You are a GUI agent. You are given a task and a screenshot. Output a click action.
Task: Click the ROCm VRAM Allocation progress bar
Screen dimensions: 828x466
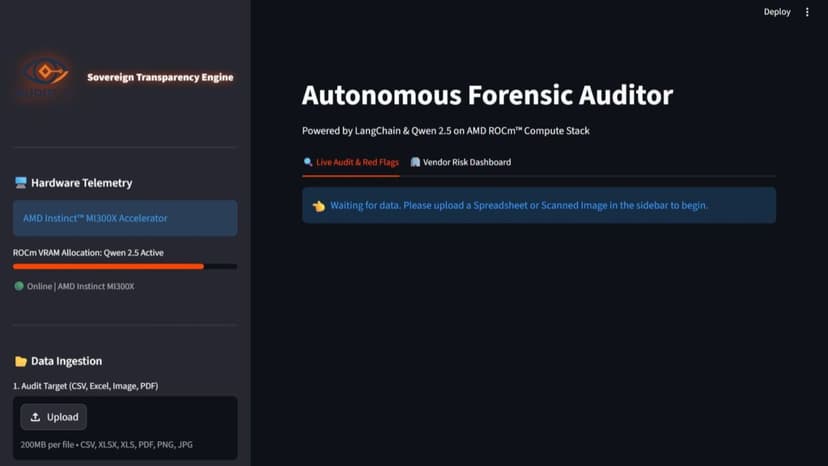(125, 267)
